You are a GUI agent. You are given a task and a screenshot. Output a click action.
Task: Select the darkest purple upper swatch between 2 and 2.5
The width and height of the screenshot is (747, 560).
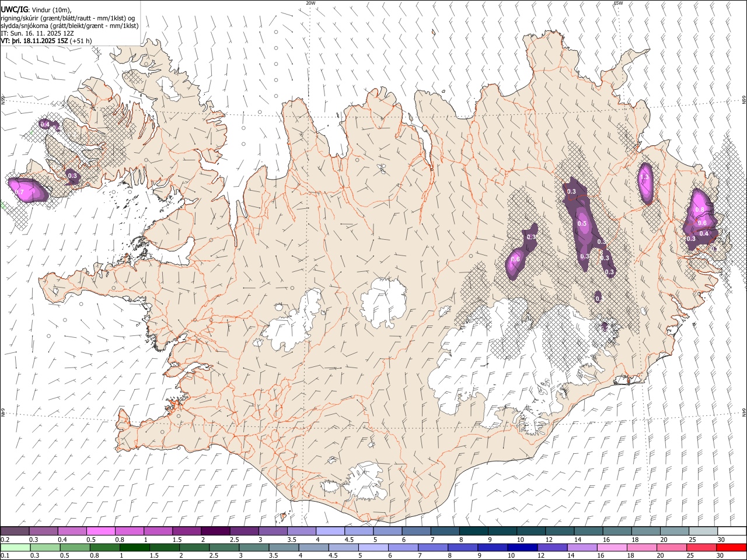pos(215,531)
